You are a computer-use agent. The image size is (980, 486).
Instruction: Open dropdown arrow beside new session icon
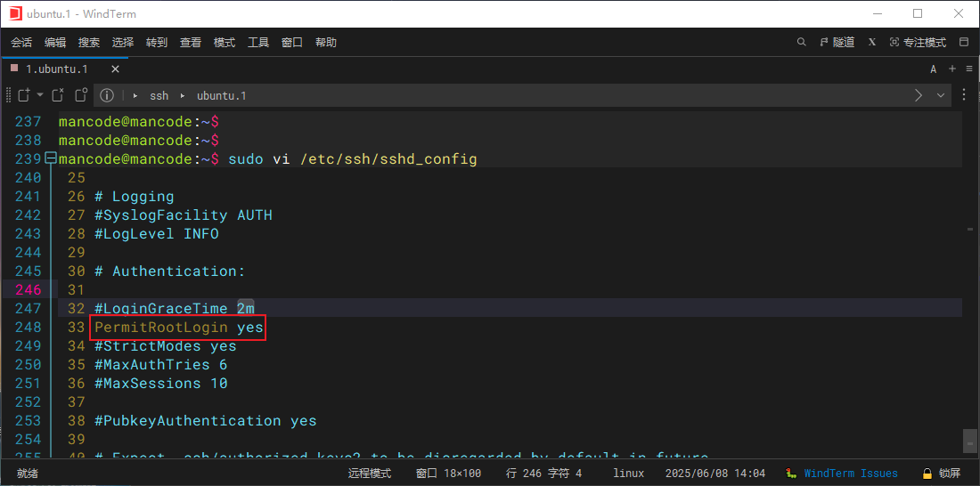pyautogui.click(x=40, y=95)
